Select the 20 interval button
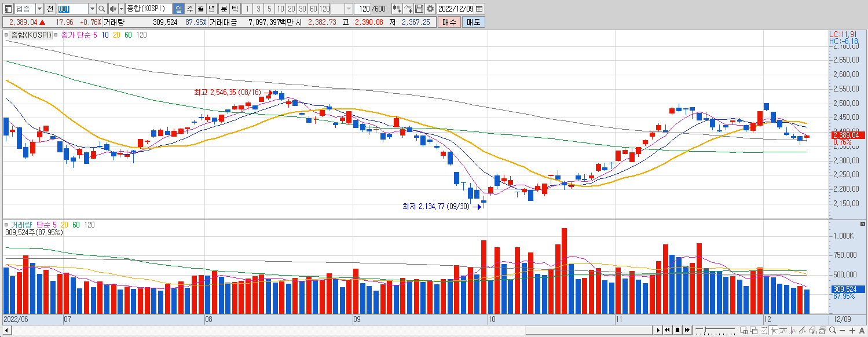868x337 pixels. (x=291, y=9)
